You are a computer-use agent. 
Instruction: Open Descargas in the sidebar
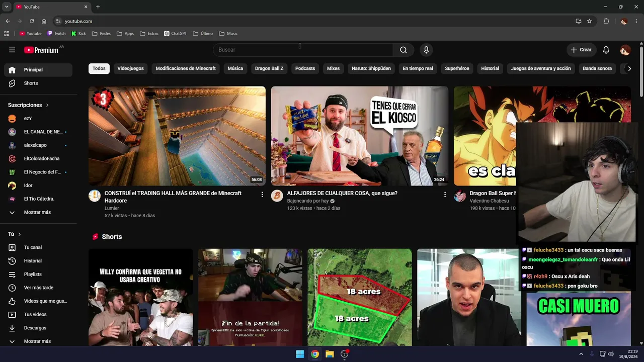(x=38, y=328)
